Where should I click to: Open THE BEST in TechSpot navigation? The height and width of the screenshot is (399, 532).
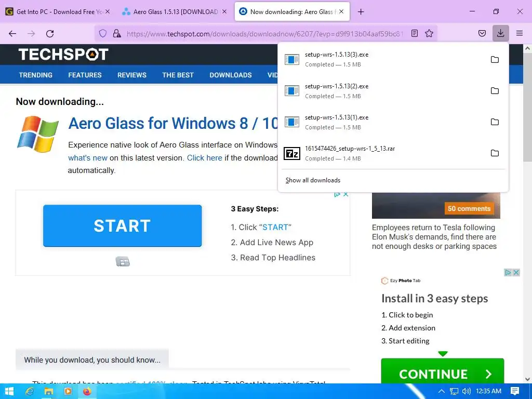(x=178, y=75)
